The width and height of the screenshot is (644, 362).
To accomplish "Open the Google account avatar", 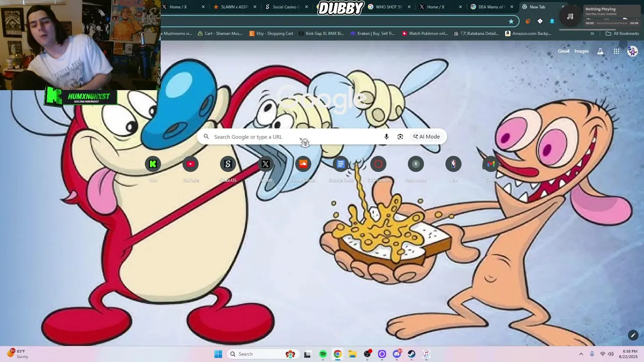I will [x=632, y=51].
